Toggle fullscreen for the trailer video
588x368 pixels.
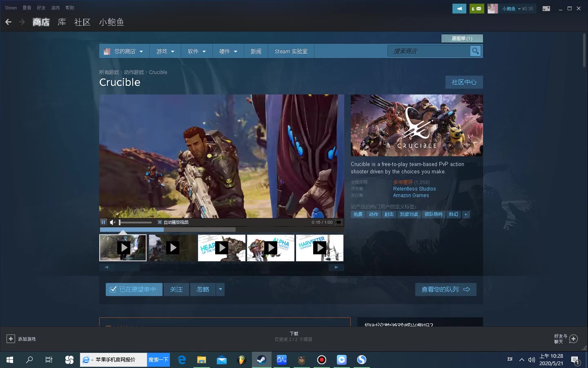pos(339,222)
